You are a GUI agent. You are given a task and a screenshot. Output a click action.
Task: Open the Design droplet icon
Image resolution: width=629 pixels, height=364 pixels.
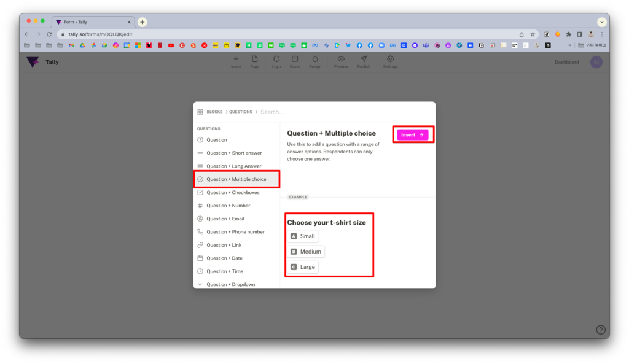click(x=315, y=60)
